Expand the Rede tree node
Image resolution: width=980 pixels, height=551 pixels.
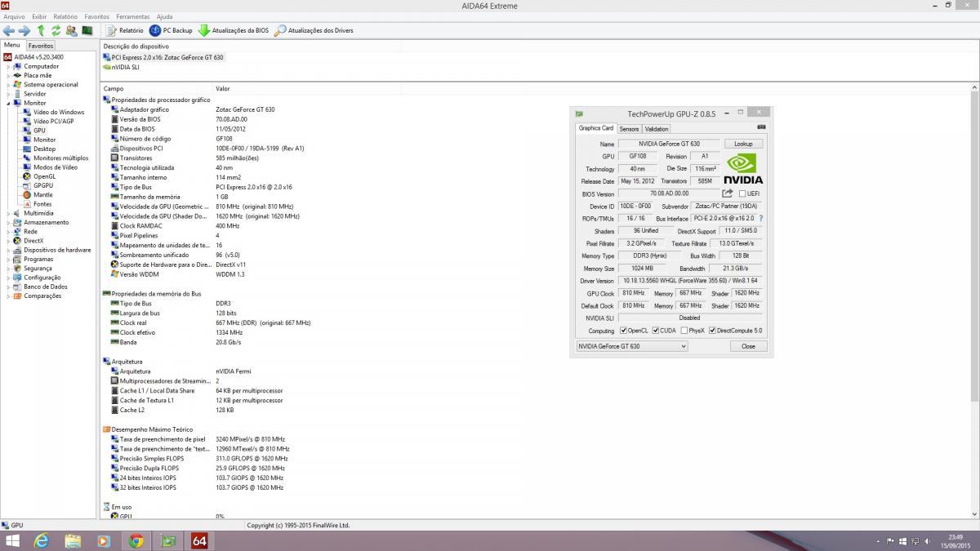(x=9, y=232)
